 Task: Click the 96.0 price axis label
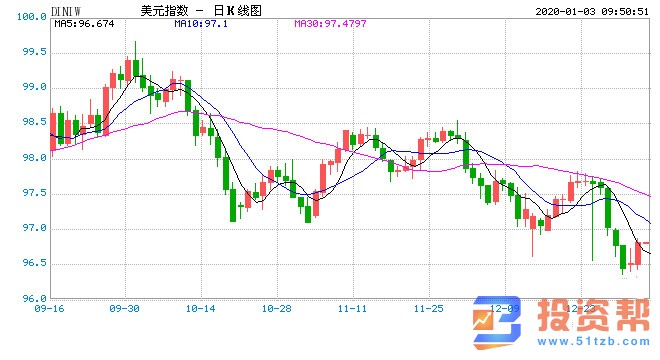35,299
